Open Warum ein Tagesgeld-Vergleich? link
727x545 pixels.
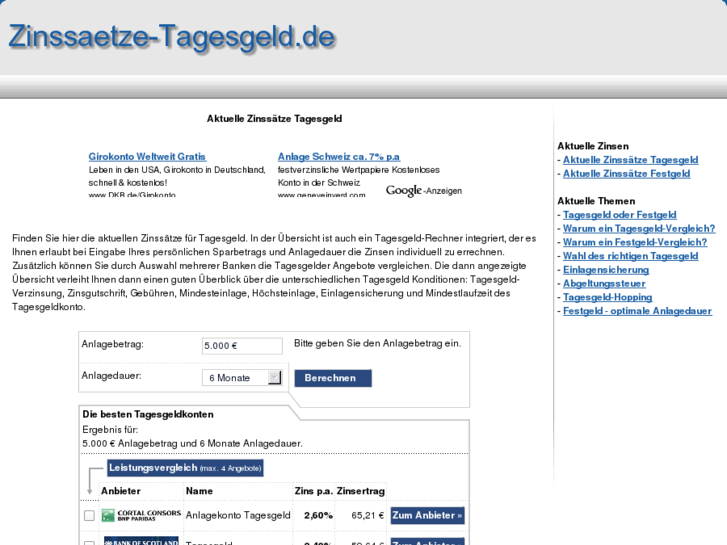pyautogui.click(x=638, y=229)
